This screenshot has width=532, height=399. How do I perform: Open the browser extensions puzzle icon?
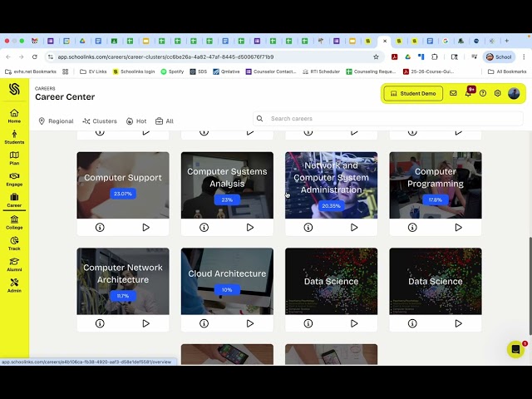click(435, 57)
